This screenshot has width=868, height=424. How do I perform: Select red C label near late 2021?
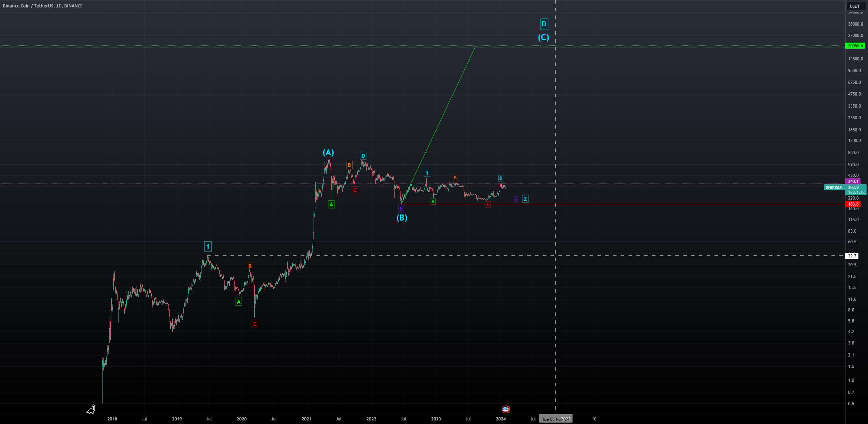355,190
